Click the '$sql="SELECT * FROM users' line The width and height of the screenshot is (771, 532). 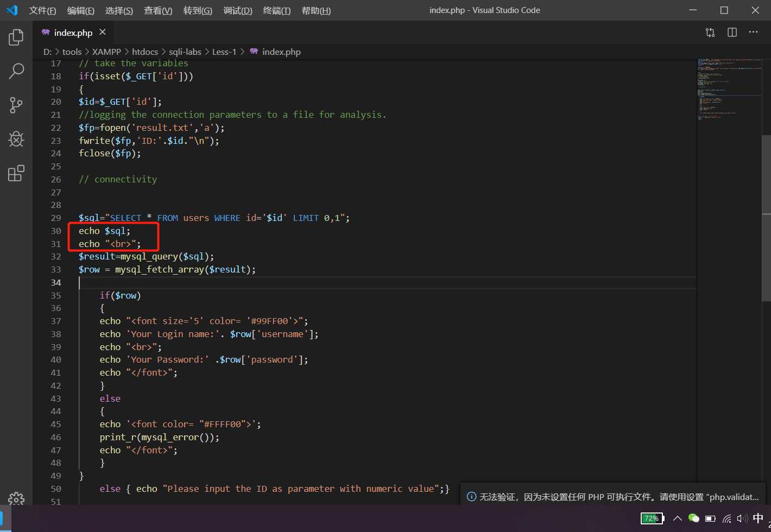pyautogui.click(x=214, y=218)
